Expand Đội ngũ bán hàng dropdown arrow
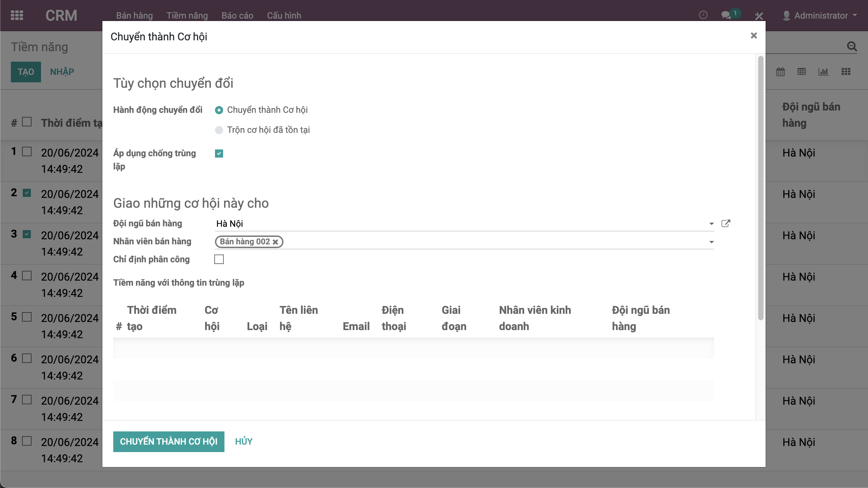Screen dimensions: 868x488 tap(711, 224)
